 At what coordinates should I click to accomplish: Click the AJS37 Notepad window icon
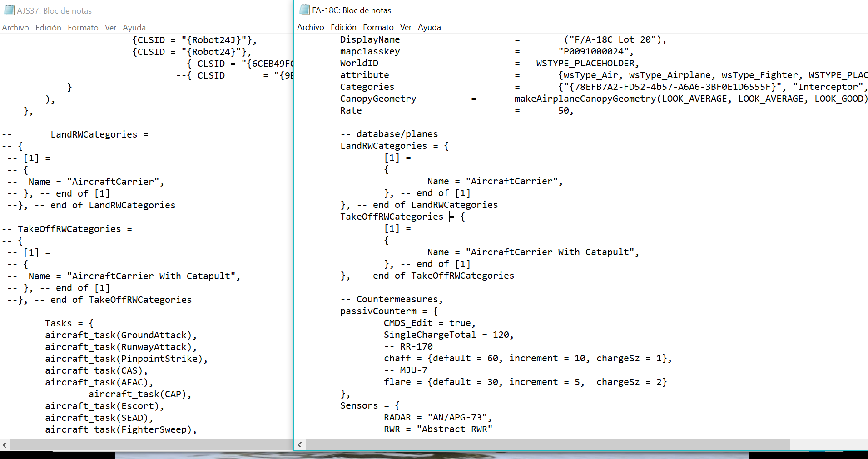(9, 10)
